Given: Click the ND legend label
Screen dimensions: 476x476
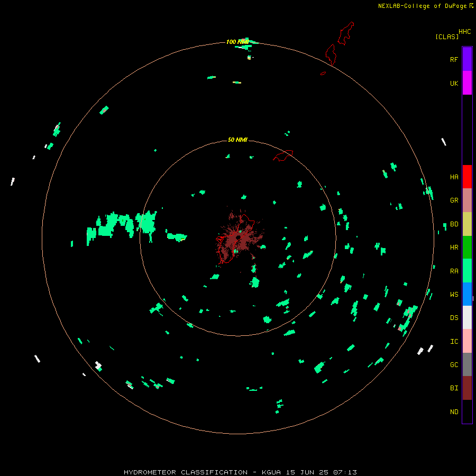Looking at the screenshot, I should coord(454,411).
